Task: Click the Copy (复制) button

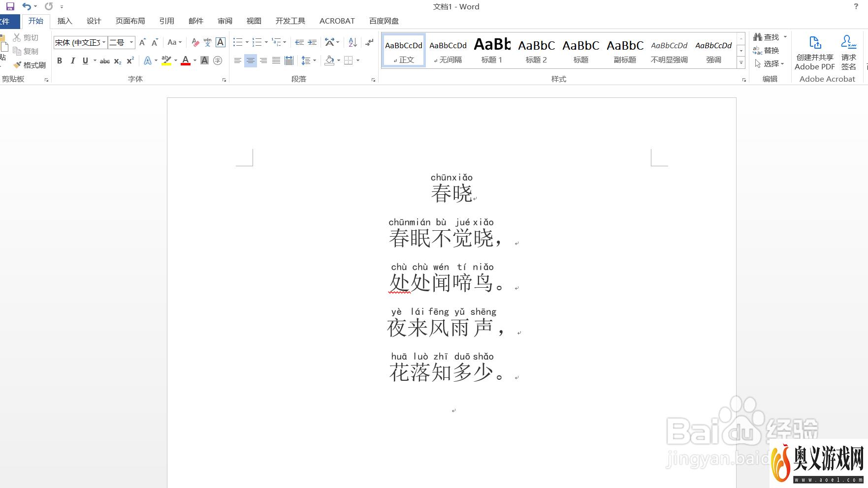Action: (x=26, y=51)
